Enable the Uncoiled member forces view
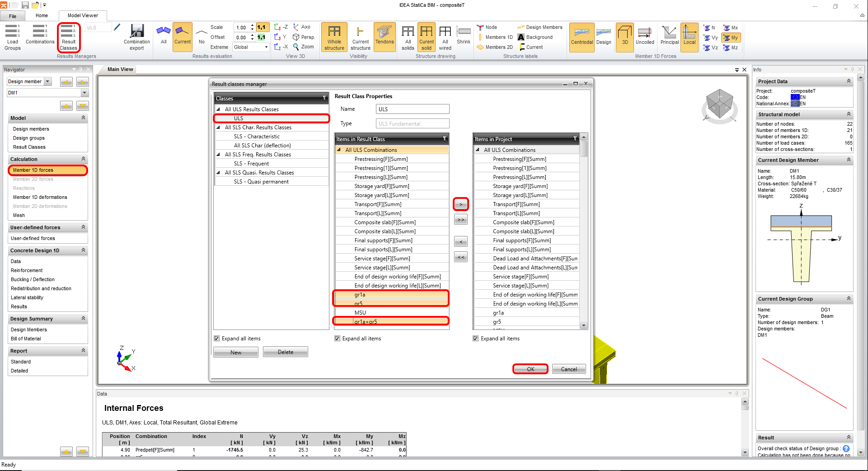The height and width of the screenshot is (471, 868). tap(644, 36)
